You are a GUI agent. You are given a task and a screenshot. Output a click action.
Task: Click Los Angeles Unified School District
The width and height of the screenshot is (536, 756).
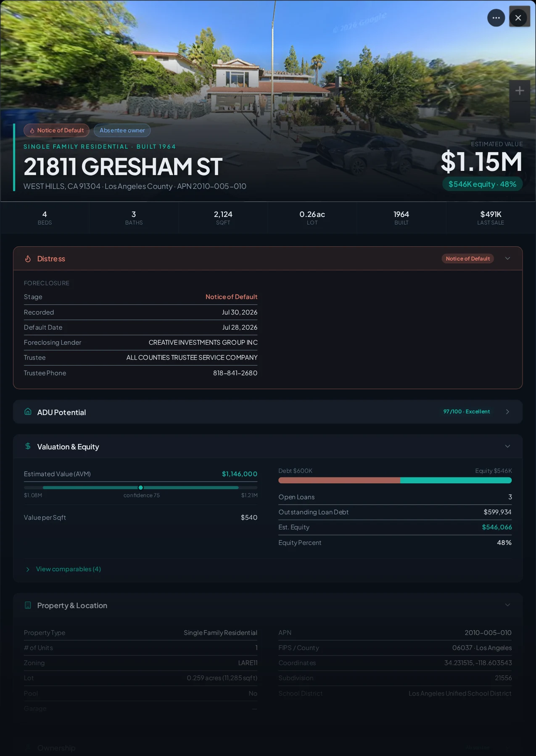[x=460, y=693]
